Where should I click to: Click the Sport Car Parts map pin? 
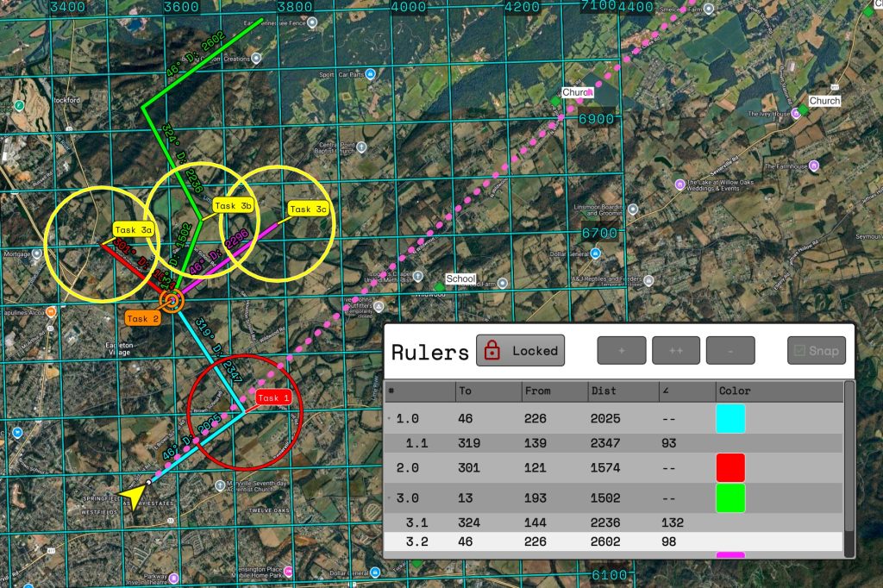370,75
